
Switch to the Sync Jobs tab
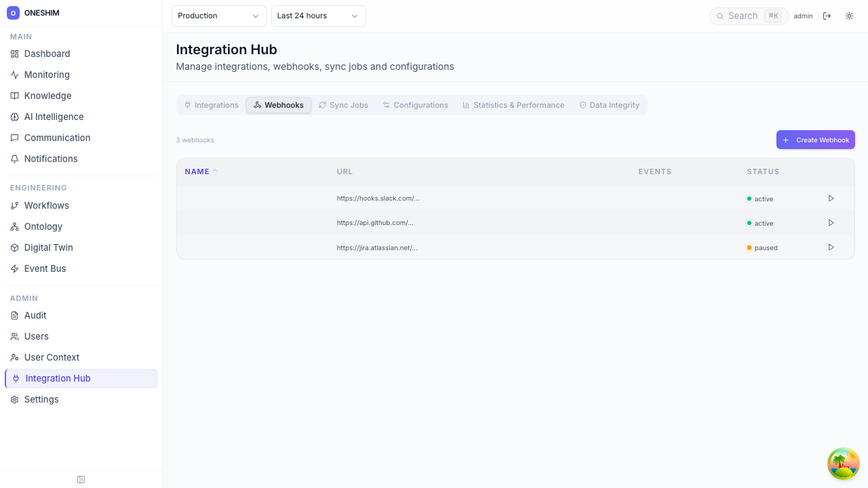(343, 105)
